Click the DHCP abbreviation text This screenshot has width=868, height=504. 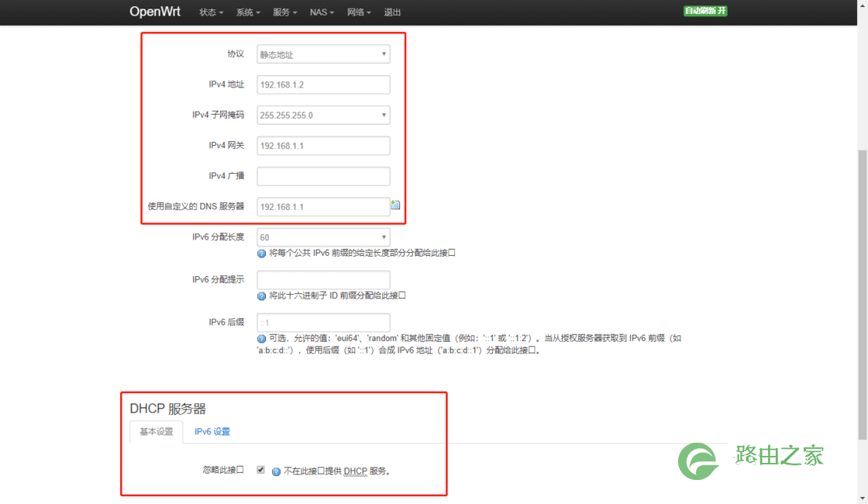coord(356,471)
